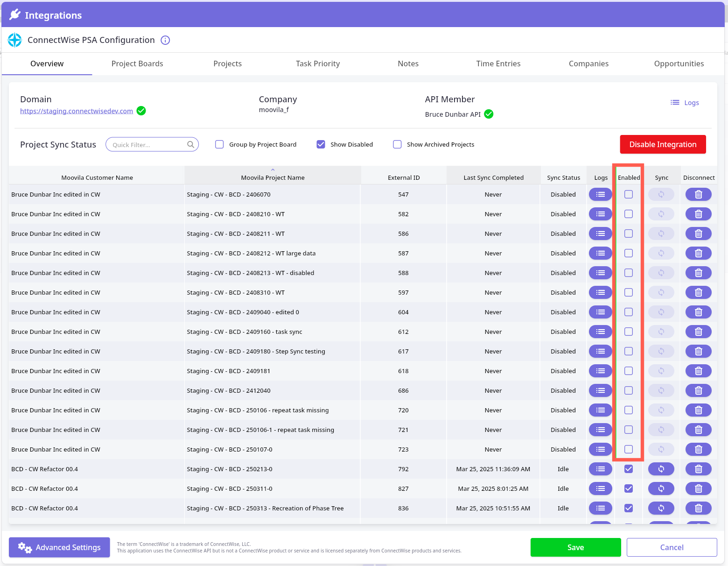Sort by Last Sync Completed column
Screen dimensions: 728x566
[x=493, y=177]
